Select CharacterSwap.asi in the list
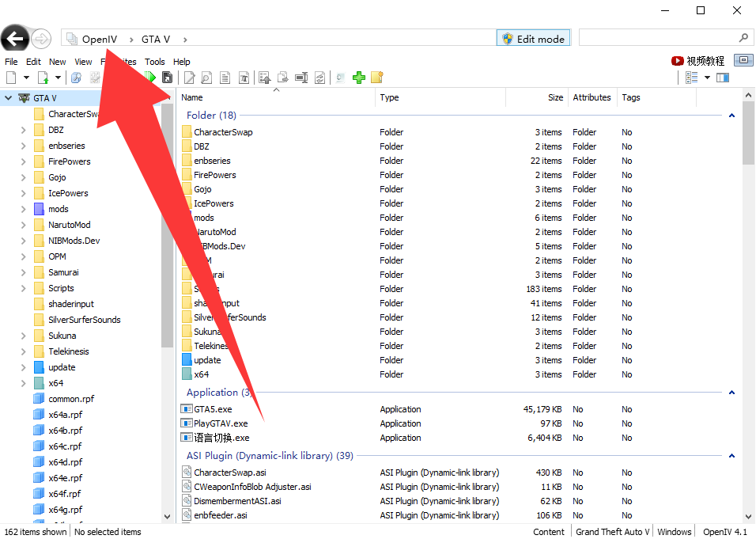The image size is (756, 539). tap(230, 473)
